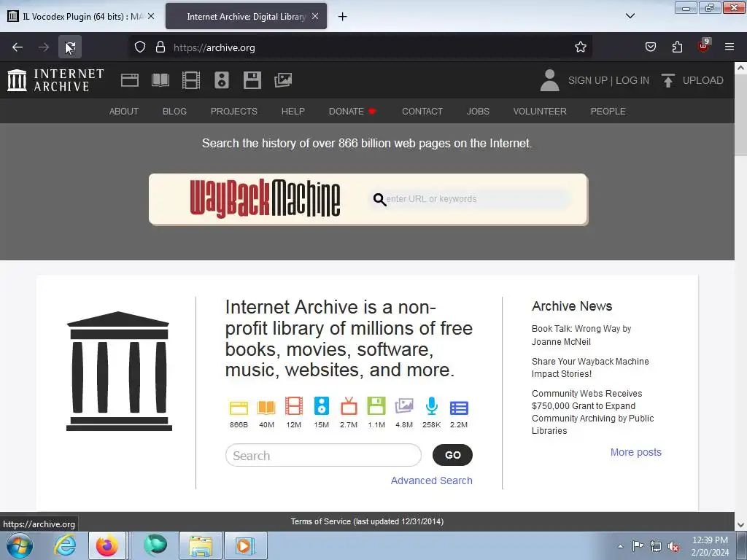Screen dimensions: 747x560
Task: Click the user avatar icon
Action: tap(549, 80)
